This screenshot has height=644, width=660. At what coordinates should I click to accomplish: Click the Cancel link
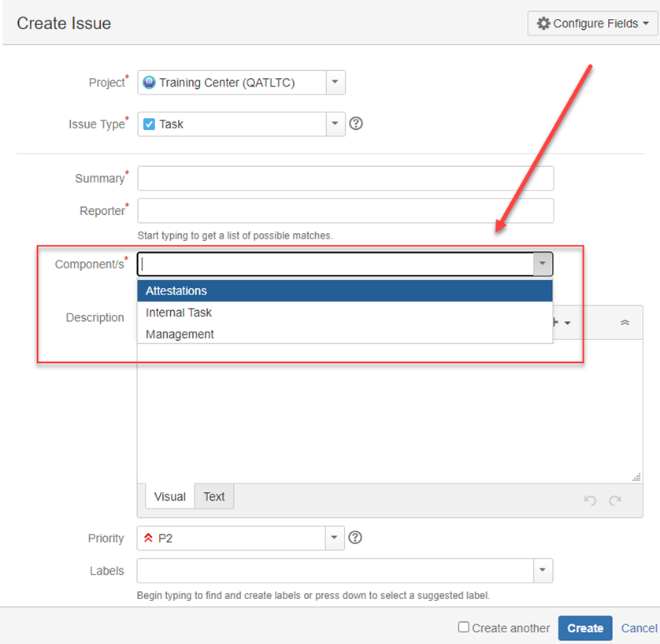coord(639,628)
